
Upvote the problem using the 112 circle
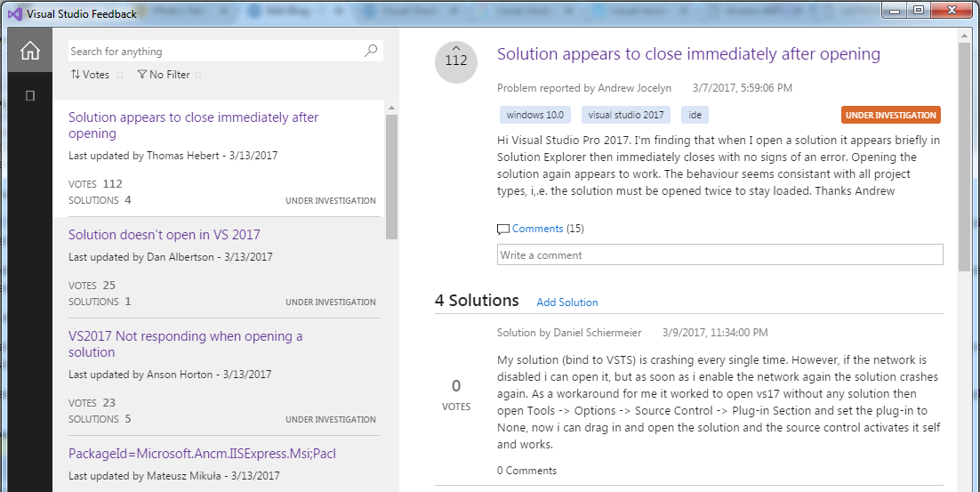tap(456, 61)
